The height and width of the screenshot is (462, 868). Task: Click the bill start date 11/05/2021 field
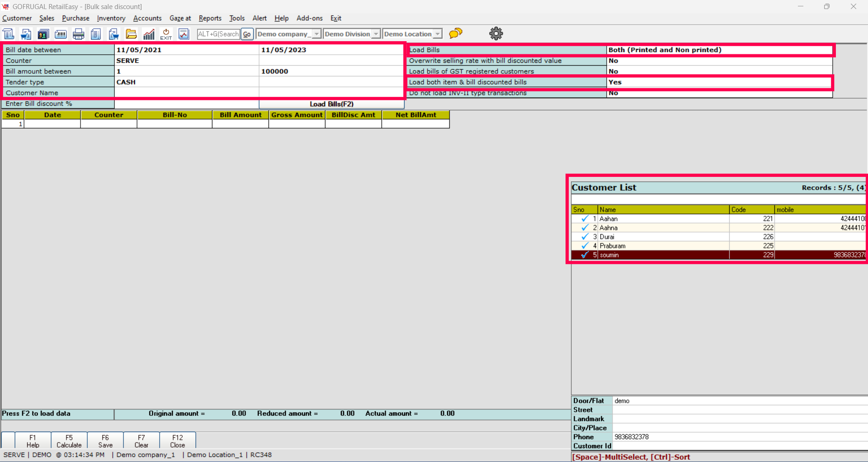pos(187,50)
